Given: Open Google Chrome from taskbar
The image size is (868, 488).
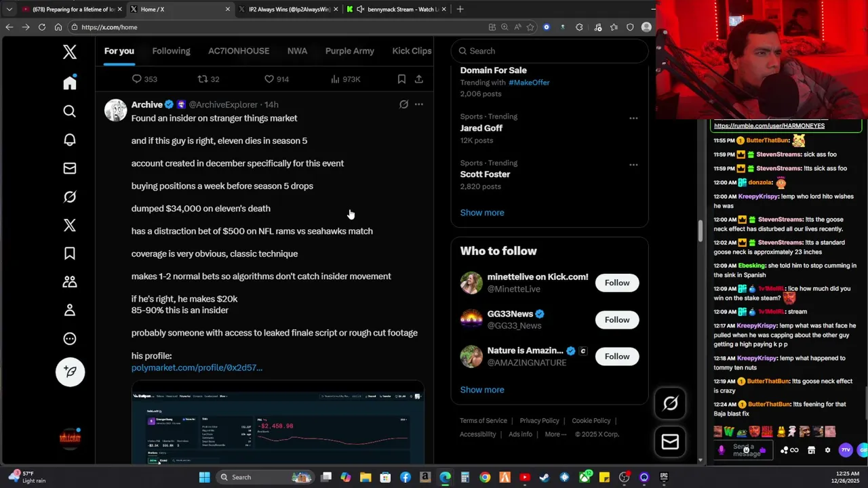Looking at the screenshot, I should tap(485, 477).
